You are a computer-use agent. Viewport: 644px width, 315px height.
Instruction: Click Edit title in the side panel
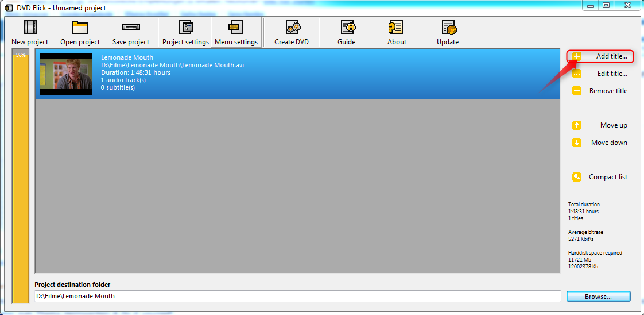tap(600, 74)
